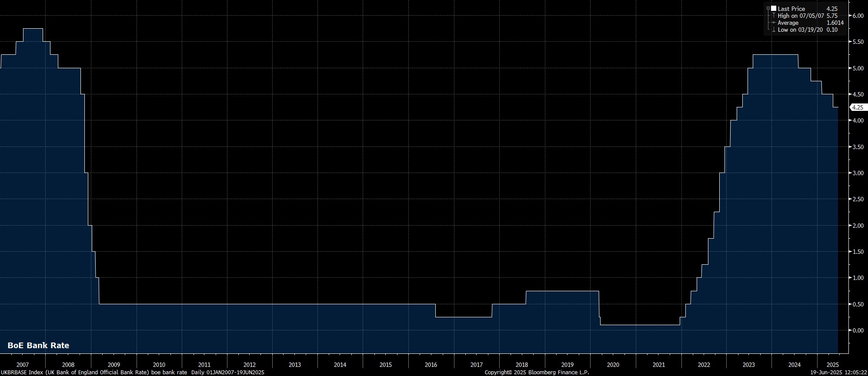Click the Low marker icon in legend
Image resolution: width=868 pixels, height=376 pixels.
tap(774, 30)
